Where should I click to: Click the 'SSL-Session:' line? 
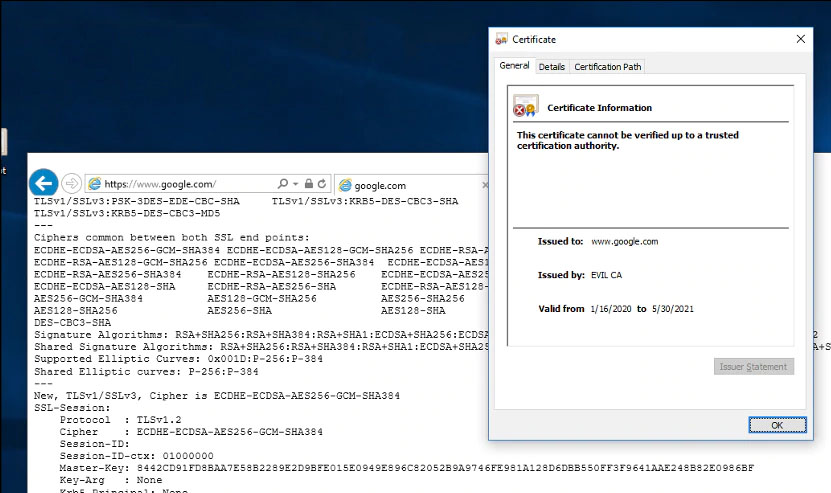tap(72, 408)
